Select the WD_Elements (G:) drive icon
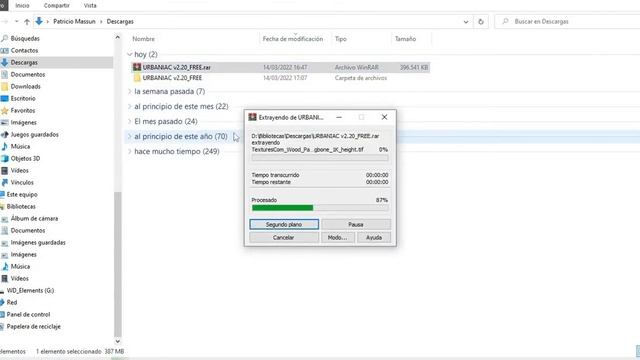 pos(2,291)
